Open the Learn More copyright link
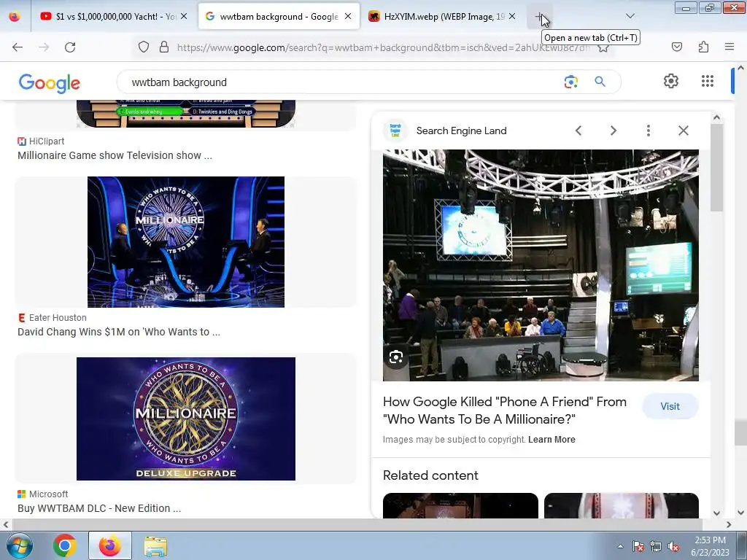This screenshot has height=560, width=747. click(551, 440)
